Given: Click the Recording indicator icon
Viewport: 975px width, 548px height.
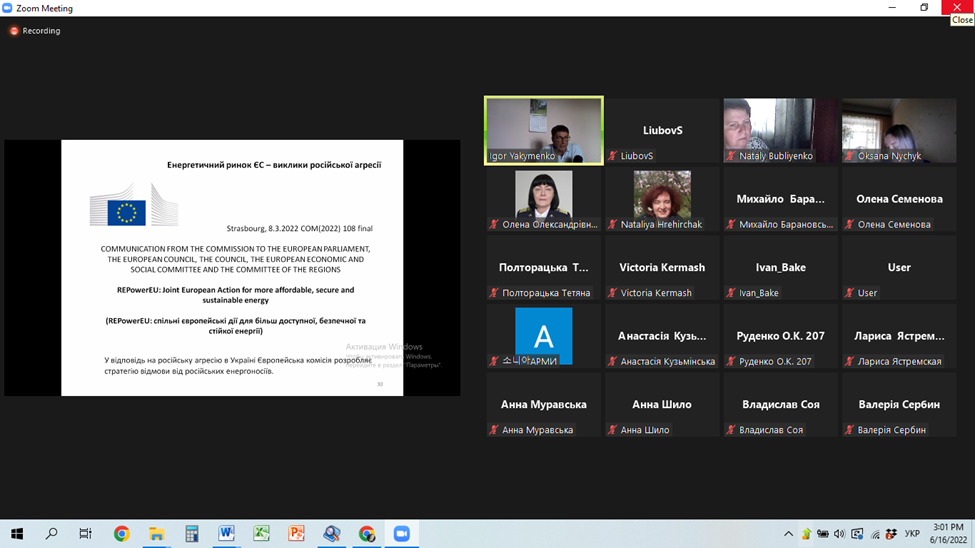Looking at the screenshot, I should [14, 31].
